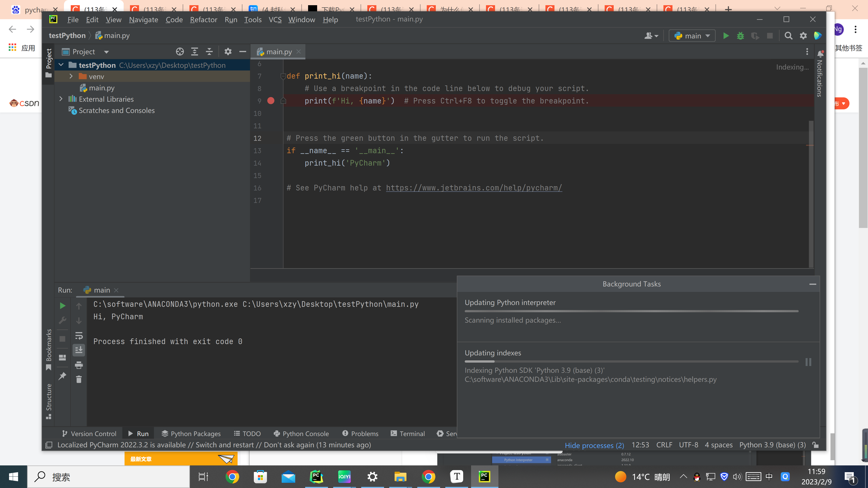Open the Tools menu

253,19
